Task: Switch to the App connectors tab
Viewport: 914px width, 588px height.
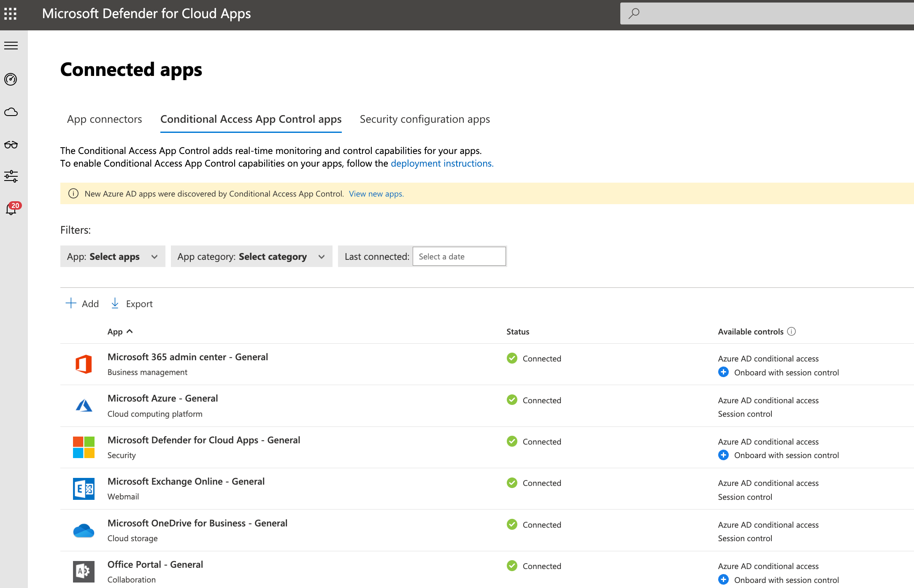Action: point(104,119)
